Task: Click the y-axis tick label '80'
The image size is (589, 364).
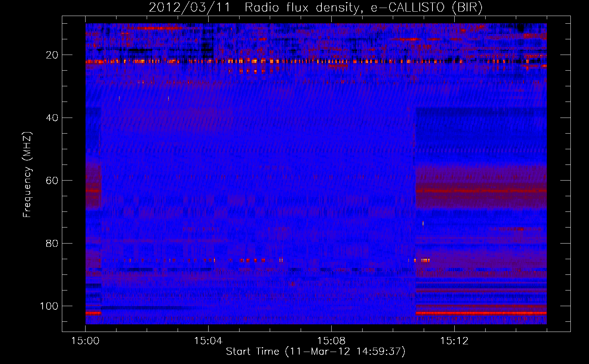Action: pos(52,243)
